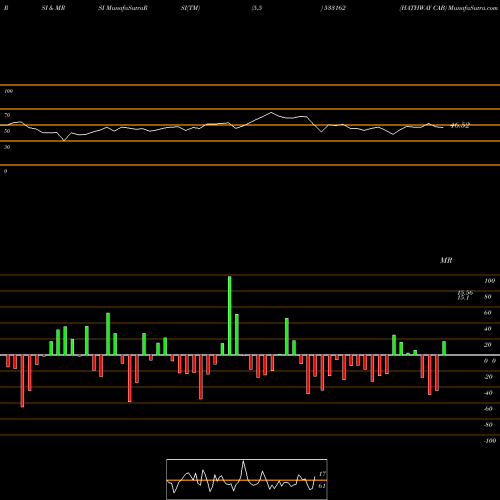This screenshot has width=500, height=500.
Task: Click the MR axis label -80
Action: (x=488, y=425)
